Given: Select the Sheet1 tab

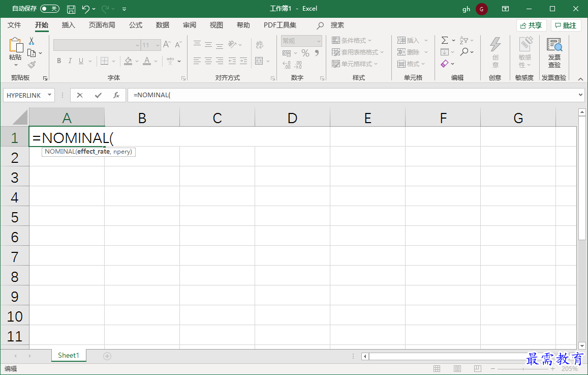Looking at the screenshot, I should coord(69,356).
